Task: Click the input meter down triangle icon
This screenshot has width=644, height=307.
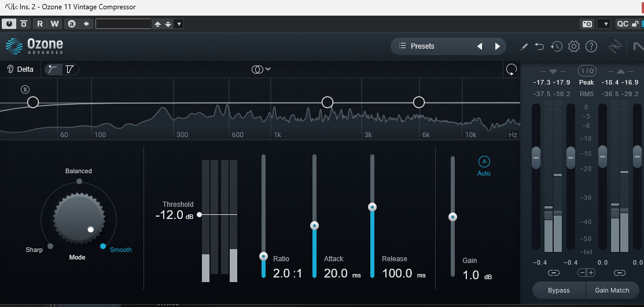Action: pyautogui.click(x=553, y=72)
